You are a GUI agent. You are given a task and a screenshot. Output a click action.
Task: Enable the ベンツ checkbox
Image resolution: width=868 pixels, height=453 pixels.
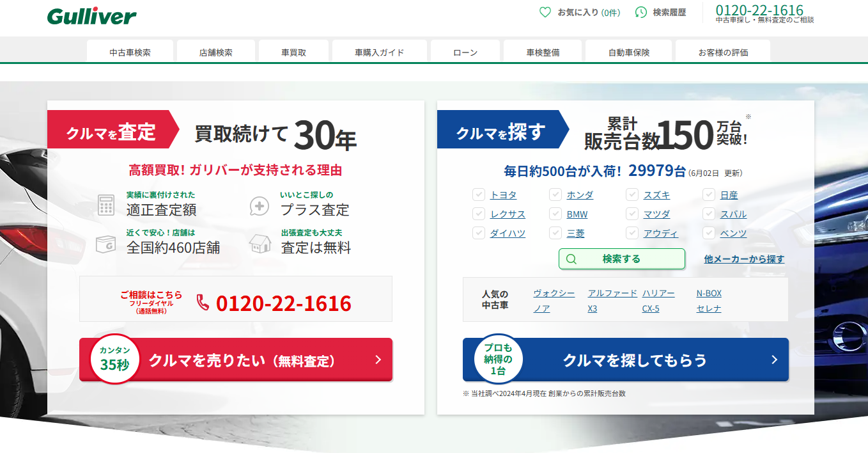coord(709,234)
